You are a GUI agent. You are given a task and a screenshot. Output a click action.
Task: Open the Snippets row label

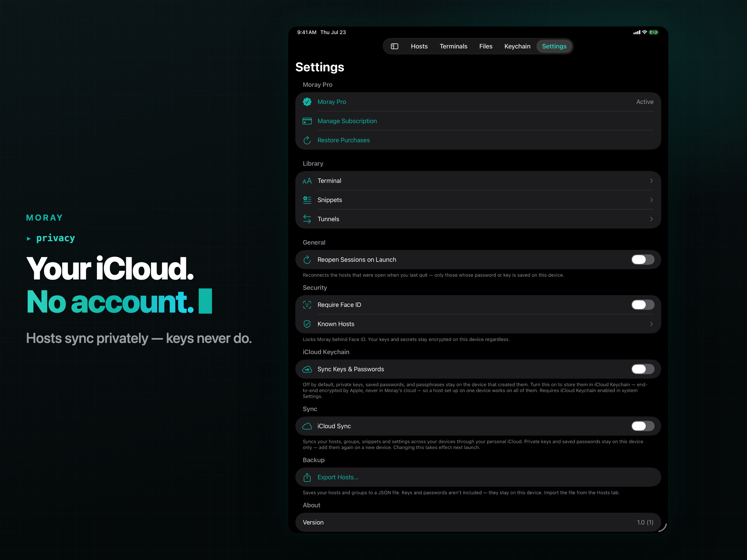pyautogui.click(x=330, y=200)
